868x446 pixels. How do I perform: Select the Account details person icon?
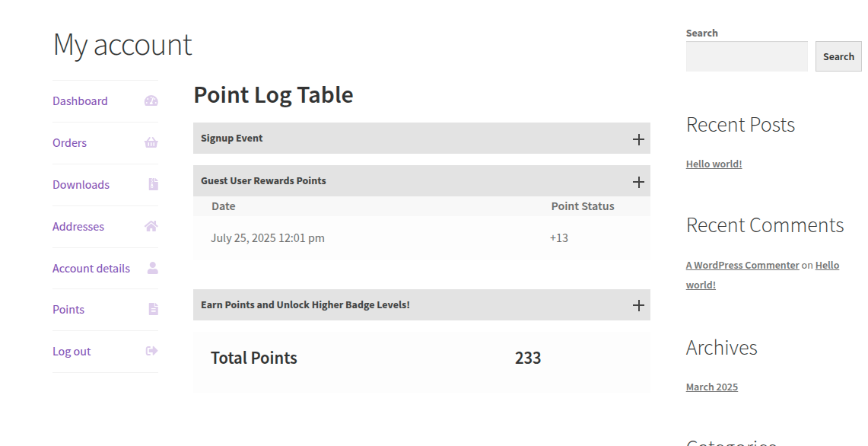click(x=152, y=268)
